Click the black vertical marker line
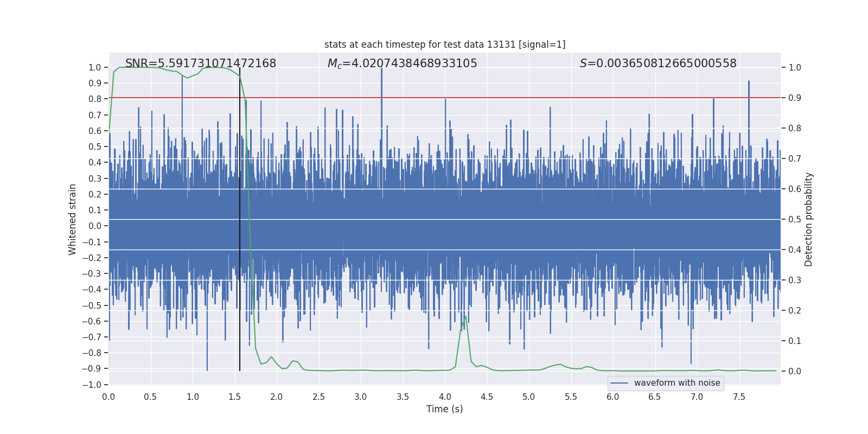This screenshot has width=868, height=434. coord(240,217)
